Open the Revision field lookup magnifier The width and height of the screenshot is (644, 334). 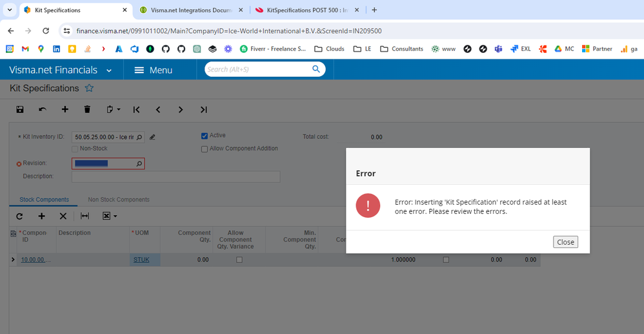pyautogui.click(x=139, y=163)
